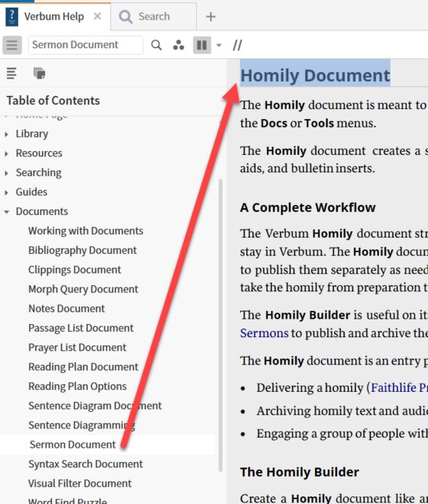Select Morph Query Document entry
Screen dimensions: 428x504
click(83, 289)
